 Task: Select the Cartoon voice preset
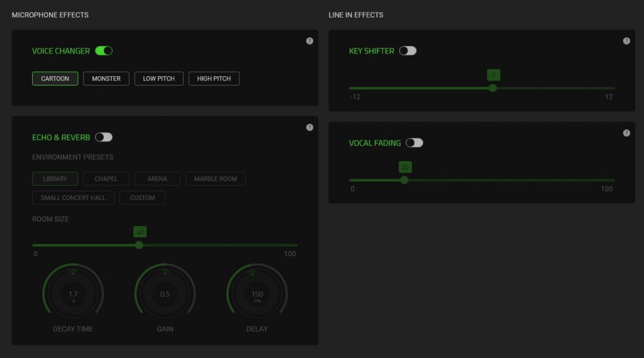(55, 79)
